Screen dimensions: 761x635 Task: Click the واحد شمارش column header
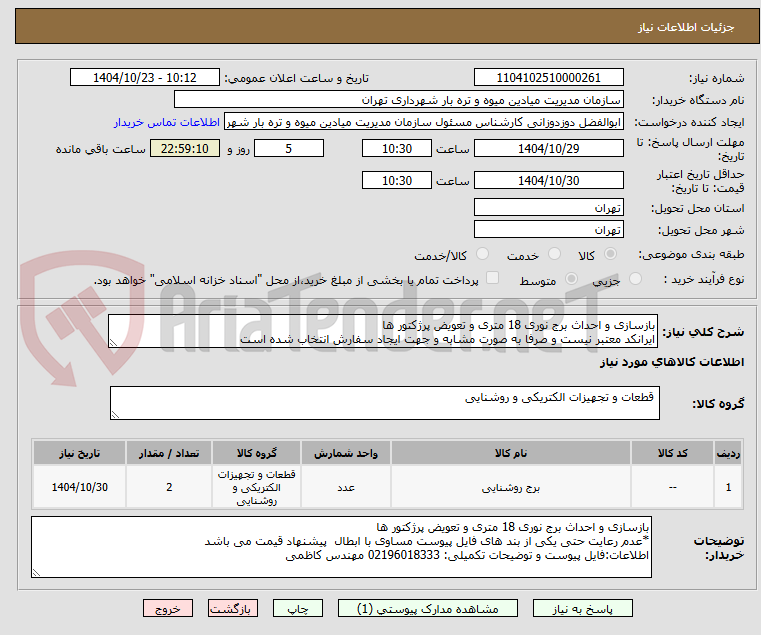346,453
